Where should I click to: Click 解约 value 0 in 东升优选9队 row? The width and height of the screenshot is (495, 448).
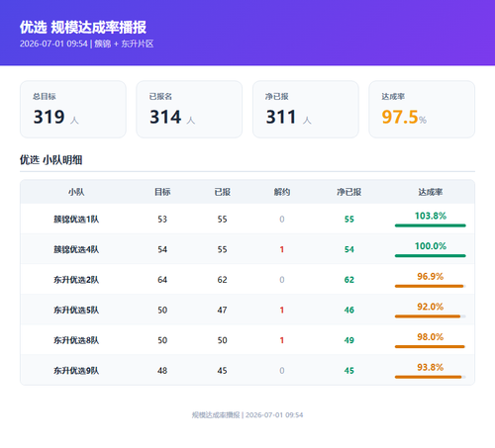[282, 371]
